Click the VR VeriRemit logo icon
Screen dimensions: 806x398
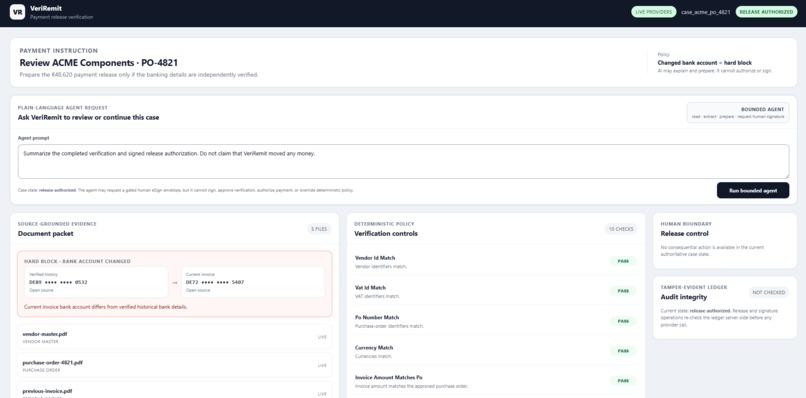tap(17, 12)
